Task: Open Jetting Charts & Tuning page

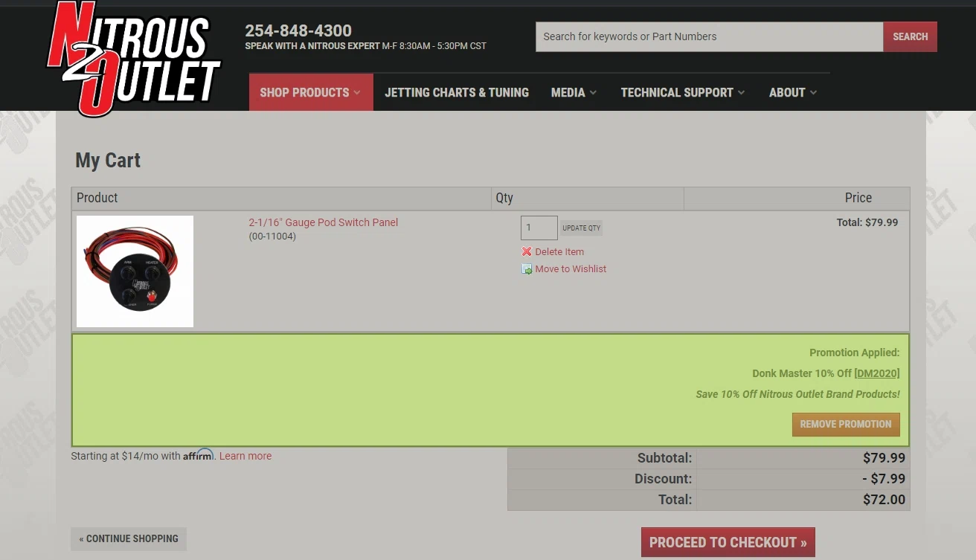Action: [457, 92]
